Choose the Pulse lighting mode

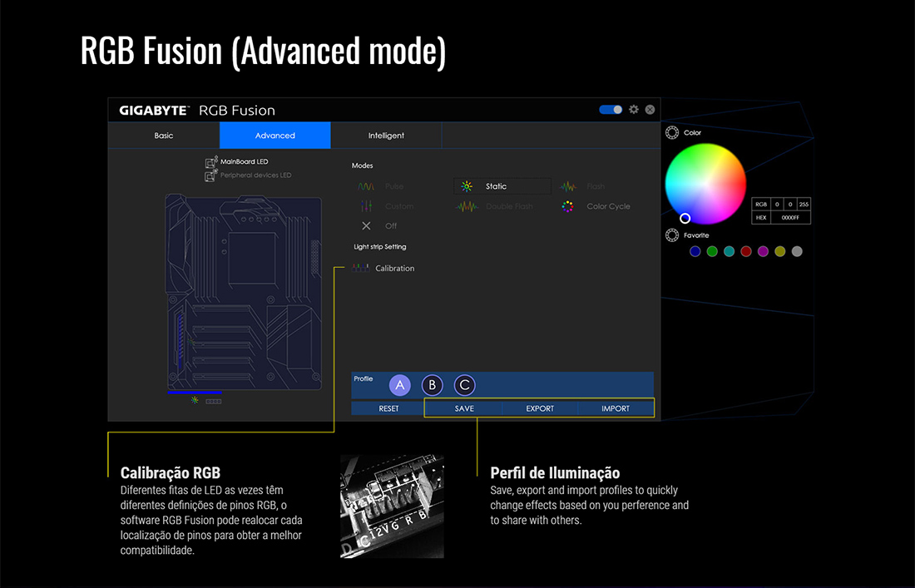point(380,186)
